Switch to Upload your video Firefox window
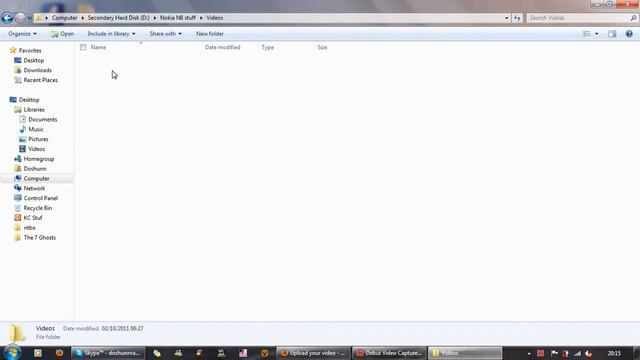 [x=313, y=353]
